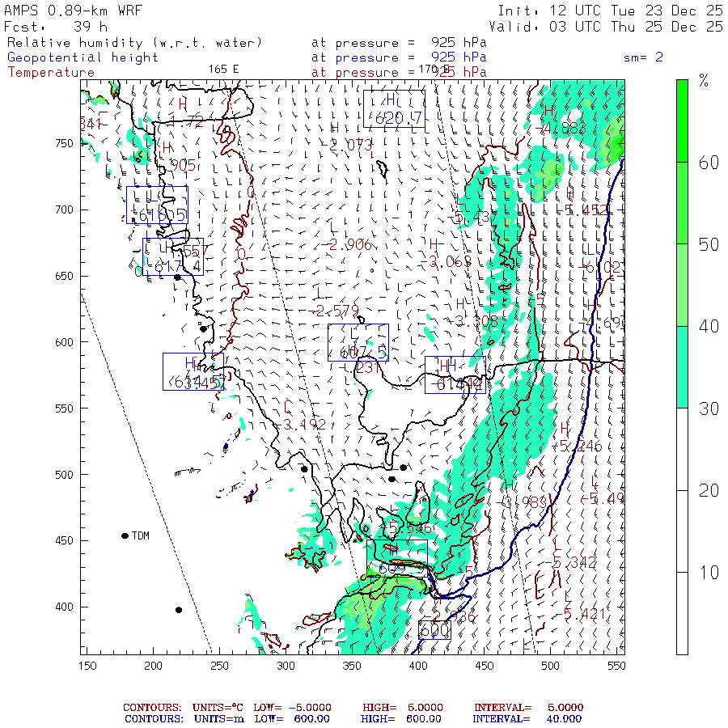Screen dimensions: 728x728
Task: Click the '150' tick label on the horizontal axis
Action: (x=87, y=666)
